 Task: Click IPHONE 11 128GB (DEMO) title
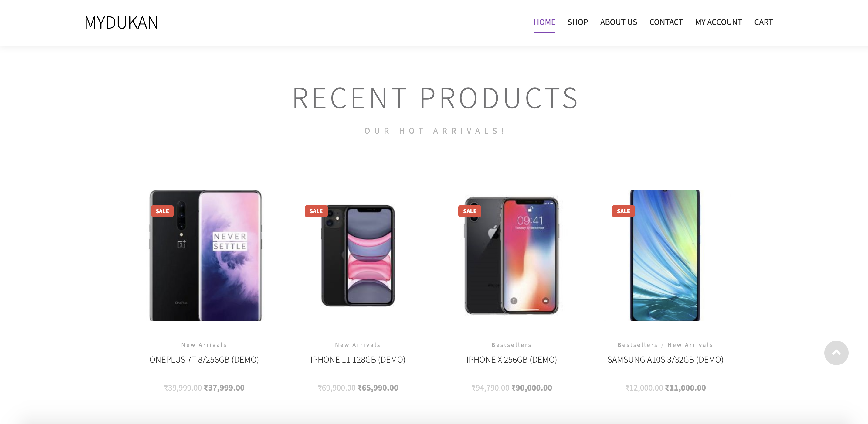coord(358,360)
